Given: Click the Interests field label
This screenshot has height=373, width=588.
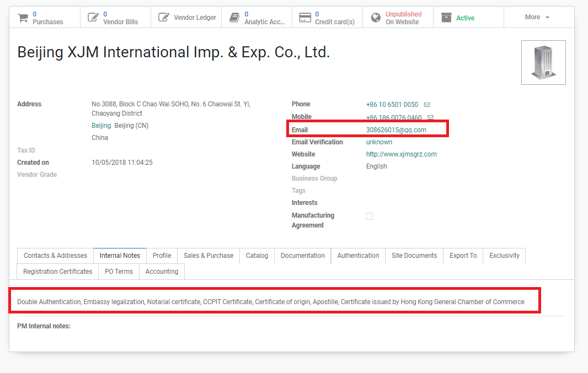Looking at the screenshot, I should click(x=304, y=203).
